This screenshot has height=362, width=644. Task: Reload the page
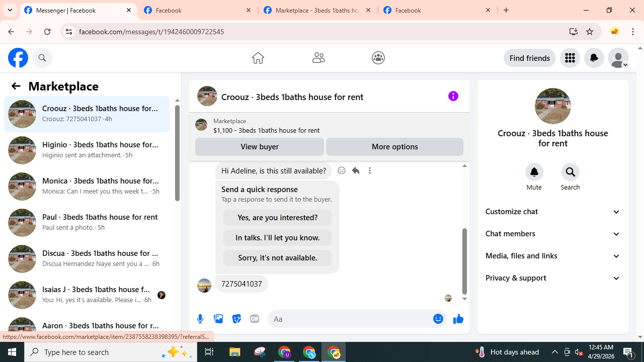(x=47, y=32)
